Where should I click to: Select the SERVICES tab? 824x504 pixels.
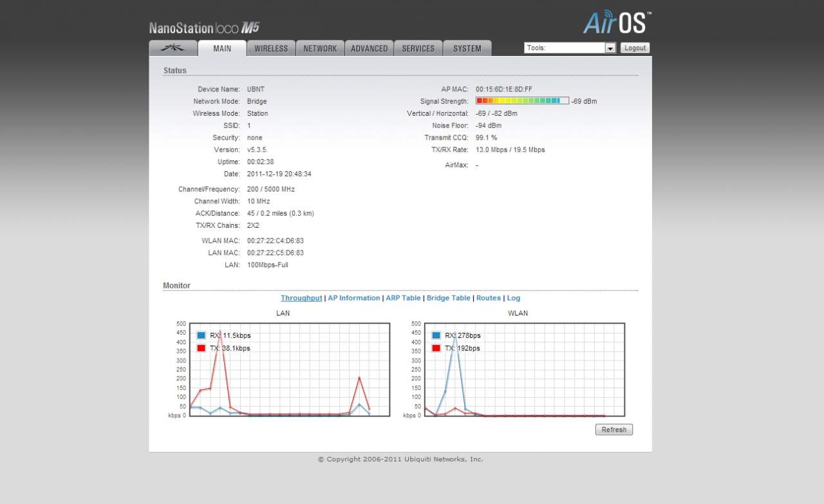(418, 48)
